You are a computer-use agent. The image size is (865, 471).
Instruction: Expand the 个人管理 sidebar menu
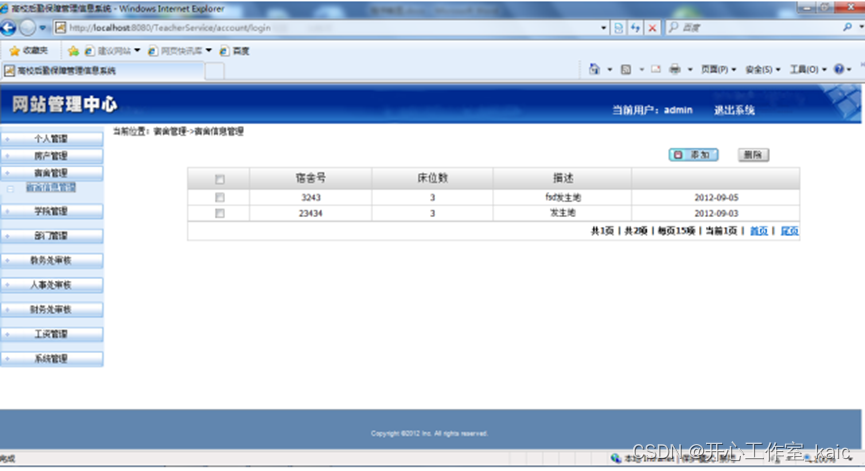coord(51,139)
